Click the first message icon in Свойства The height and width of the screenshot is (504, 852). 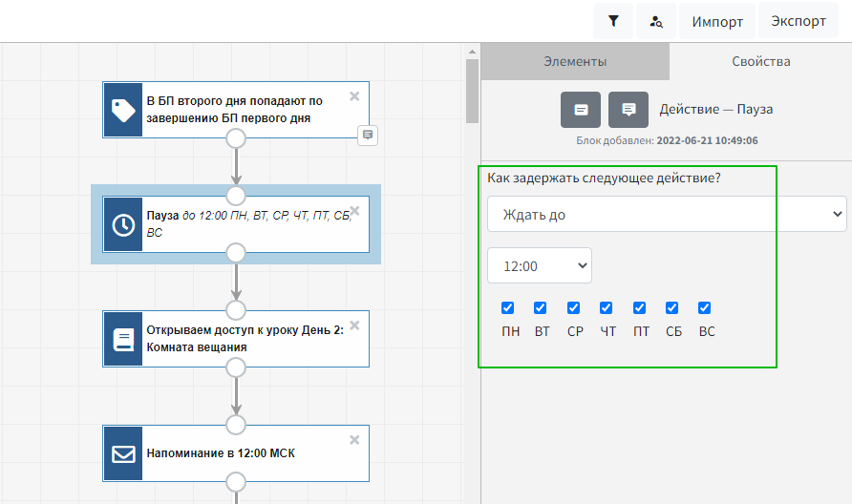click(581, 110)
